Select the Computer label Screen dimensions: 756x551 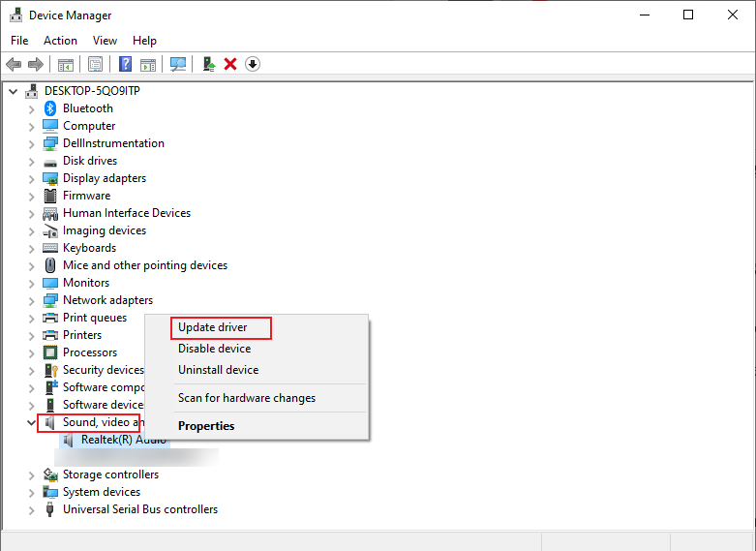tap(89, 126)
